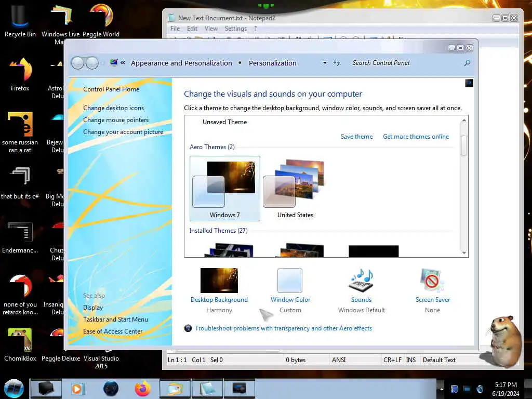Click Save theme
The image size is (532, 399).
356,137
